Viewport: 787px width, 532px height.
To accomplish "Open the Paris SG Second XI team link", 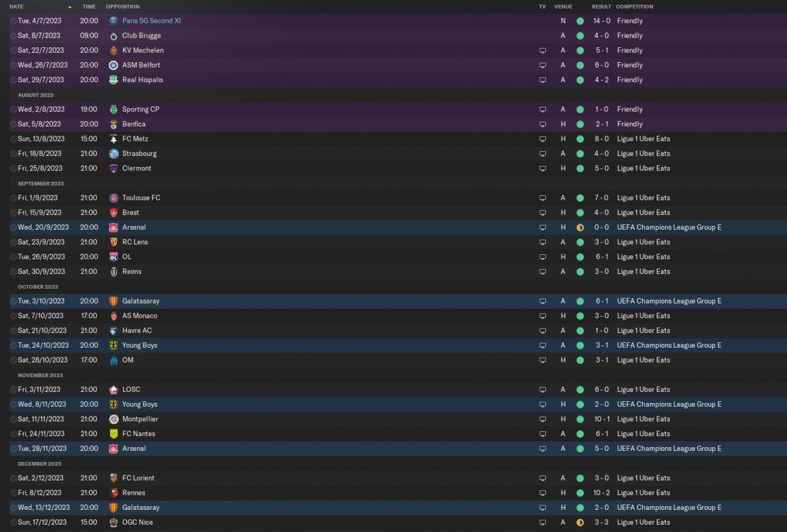I will [151, 21].
